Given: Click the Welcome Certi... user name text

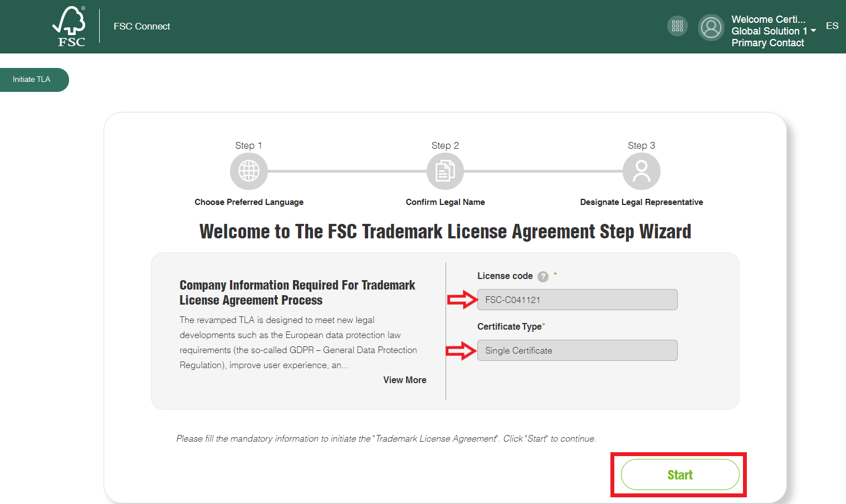Looking at the screenshot, I should pos(768,19).
